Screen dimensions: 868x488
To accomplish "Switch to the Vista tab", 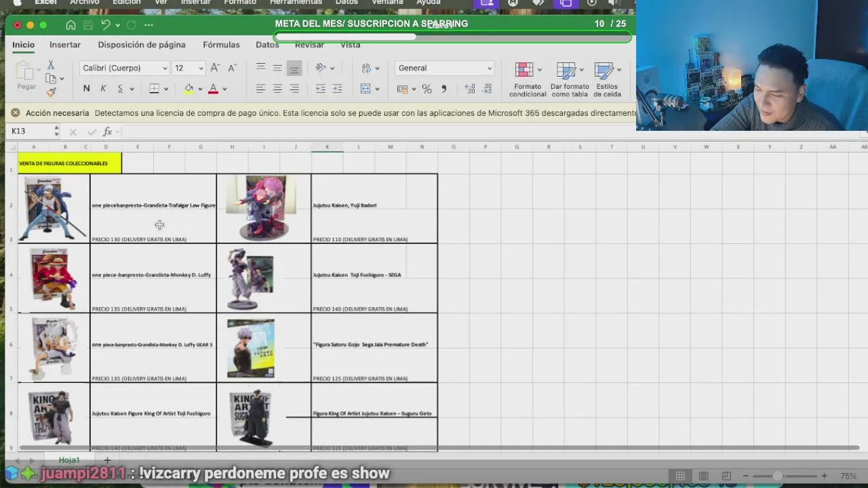I will [350, 45].
